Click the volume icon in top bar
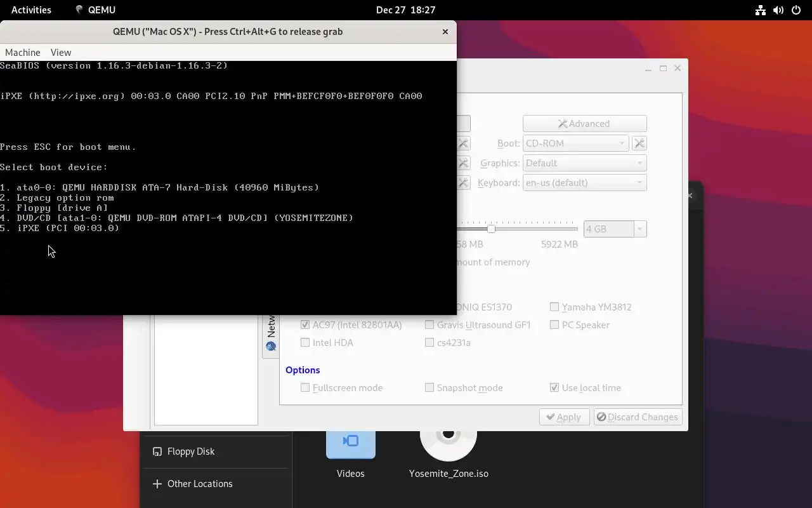 (x=778, y=10)
